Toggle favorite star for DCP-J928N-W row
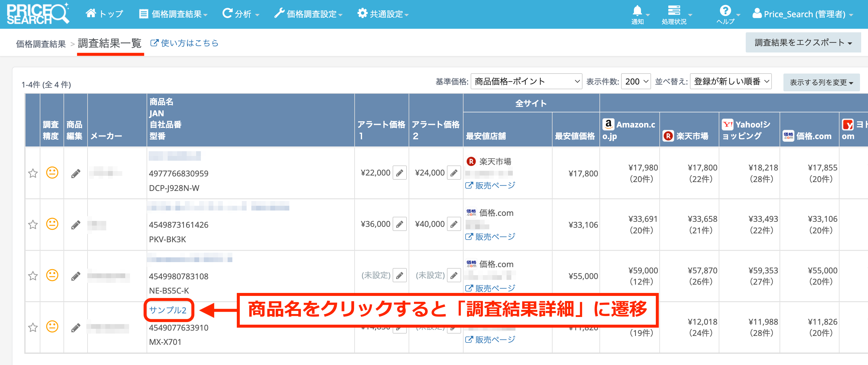This screenshot has width=868, height=365. pos(33,173)
